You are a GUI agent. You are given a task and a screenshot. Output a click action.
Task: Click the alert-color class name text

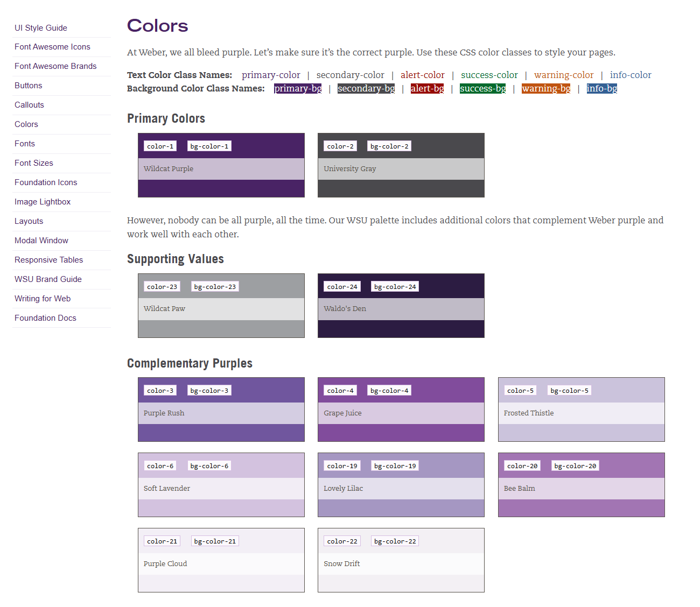coord(423,75)
